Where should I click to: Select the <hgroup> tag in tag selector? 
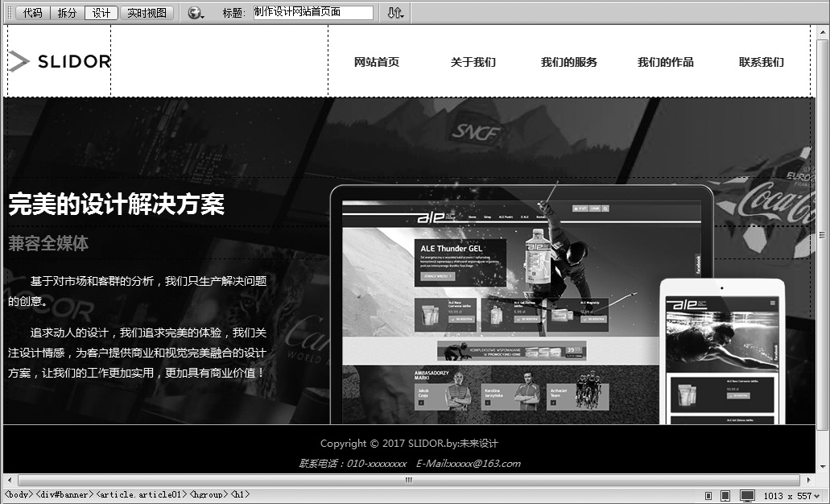209,495
